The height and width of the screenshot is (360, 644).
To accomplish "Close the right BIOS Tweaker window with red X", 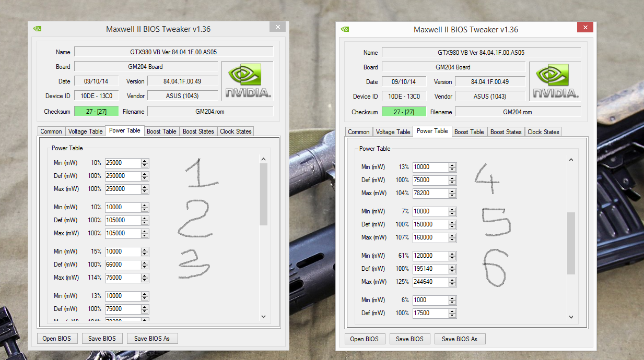I will point(585,27).
